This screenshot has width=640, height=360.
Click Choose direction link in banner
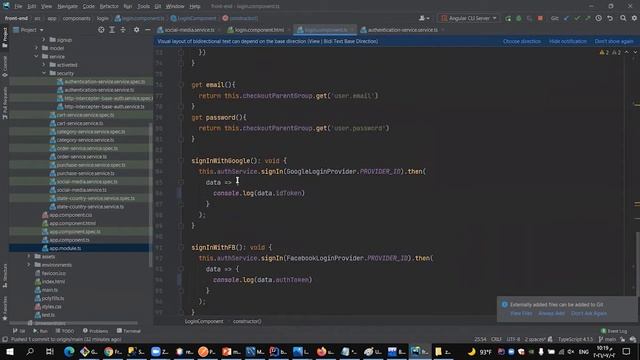(x=522, y=41)
